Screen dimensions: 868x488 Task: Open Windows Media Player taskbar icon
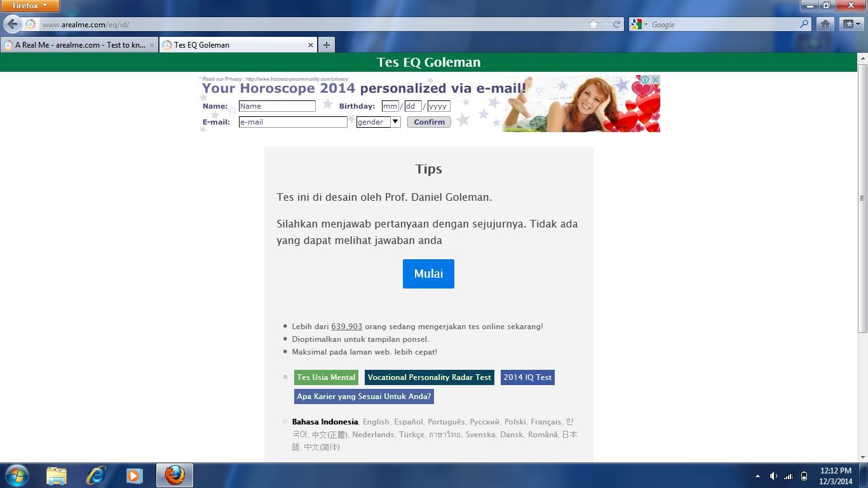[x=135, y=475]
